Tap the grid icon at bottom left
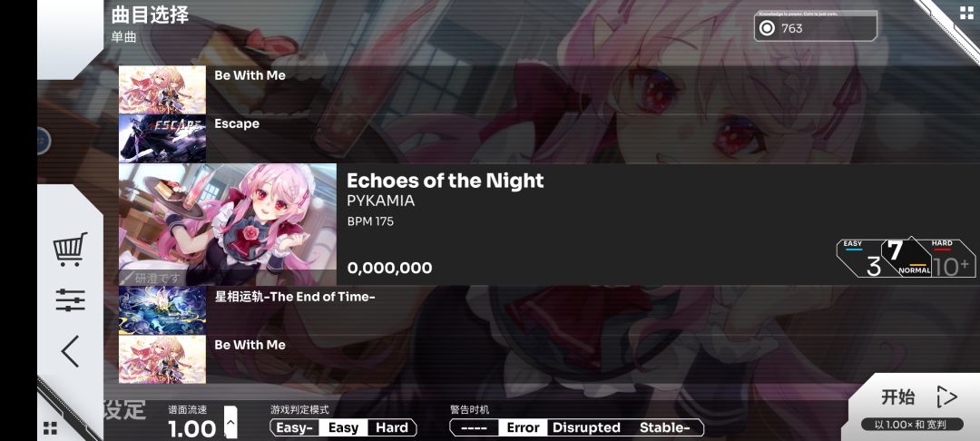Viewport: 980px width, 441px height. (50, 428)
